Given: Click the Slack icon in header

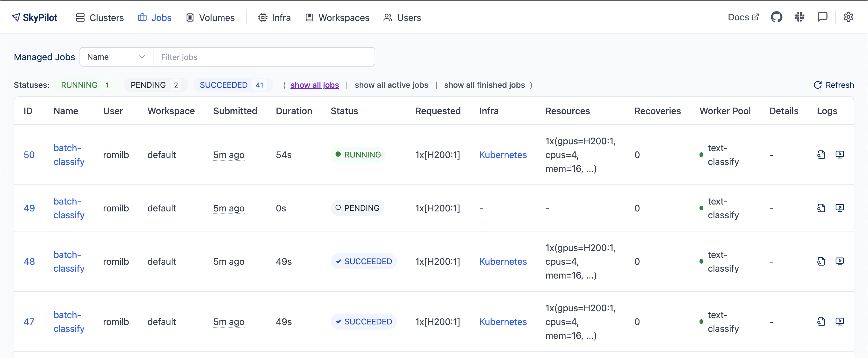Looking at the screenshot, I should pyautogui.click(x=799, y=17).
